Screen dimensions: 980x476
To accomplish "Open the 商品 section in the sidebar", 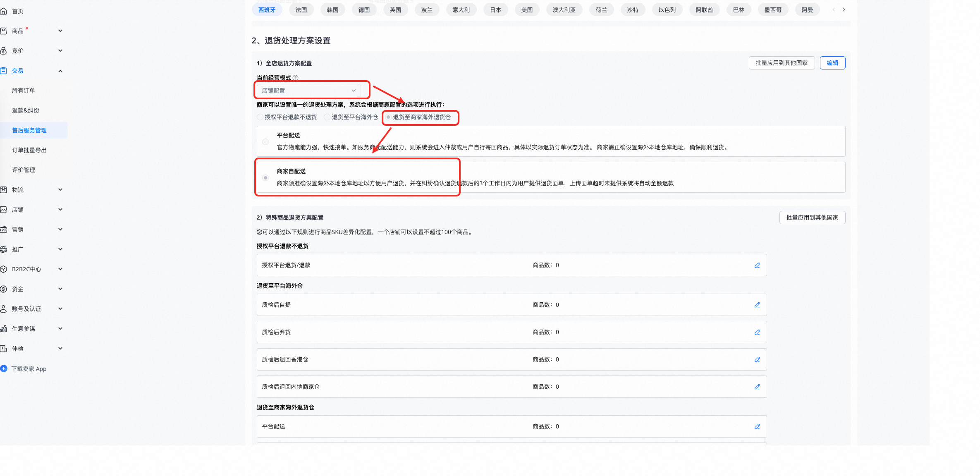I will pyautogui.click(x=18, y=31).
